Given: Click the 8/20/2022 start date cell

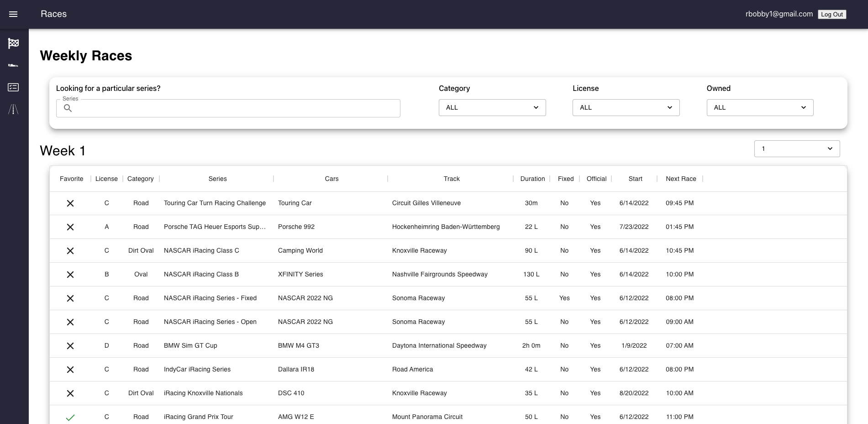Looking at the screenshot, I should tap(634, 393).
